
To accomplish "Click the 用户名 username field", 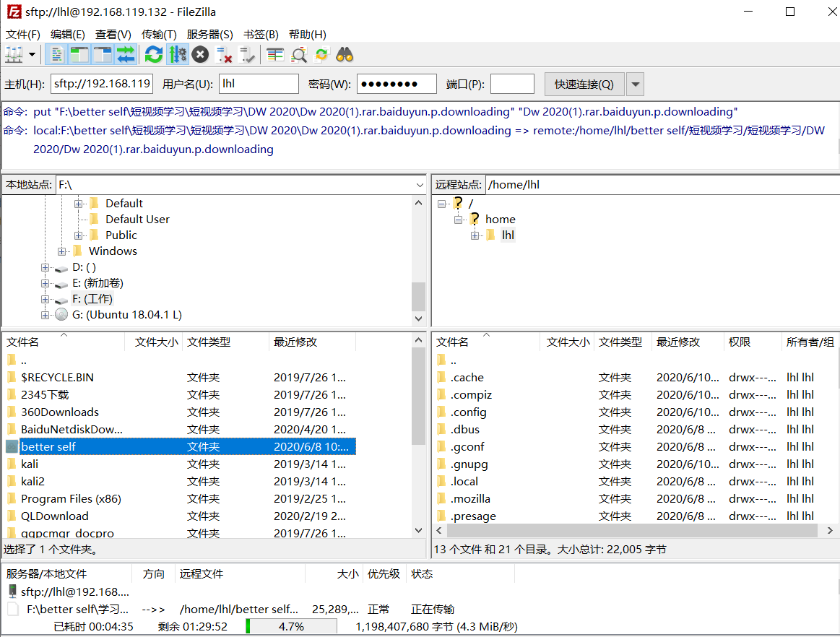I will 259,84.
